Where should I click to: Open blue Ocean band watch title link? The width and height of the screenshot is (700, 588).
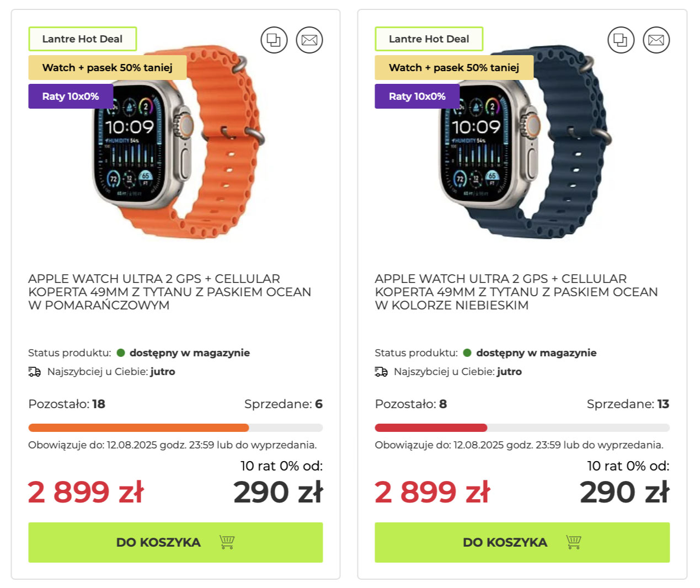pyautogui.click(x=516, y=292)
